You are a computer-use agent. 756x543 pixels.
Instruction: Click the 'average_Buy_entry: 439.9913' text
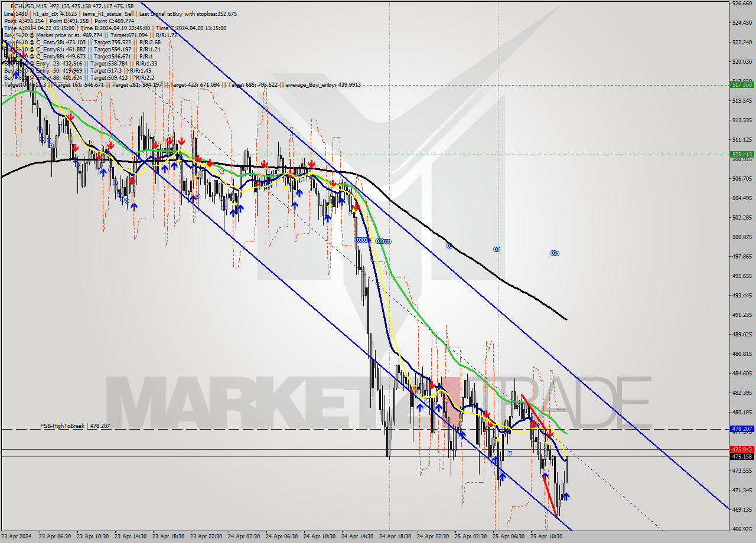tap(324, 85)
